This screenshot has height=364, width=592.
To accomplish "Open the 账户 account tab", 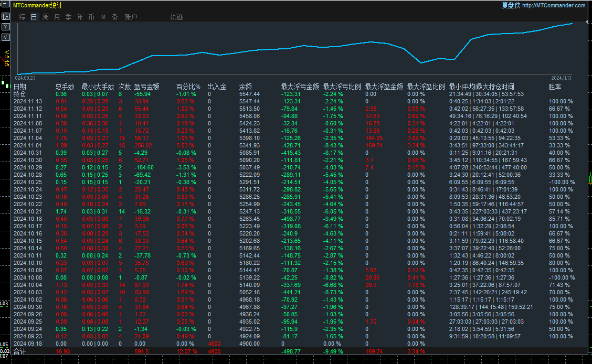I will tap(131, 17).
